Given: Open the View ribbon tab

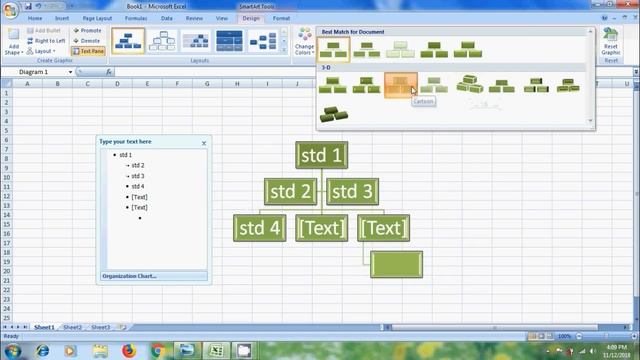Looking at the screenshot, I should 222,18.
